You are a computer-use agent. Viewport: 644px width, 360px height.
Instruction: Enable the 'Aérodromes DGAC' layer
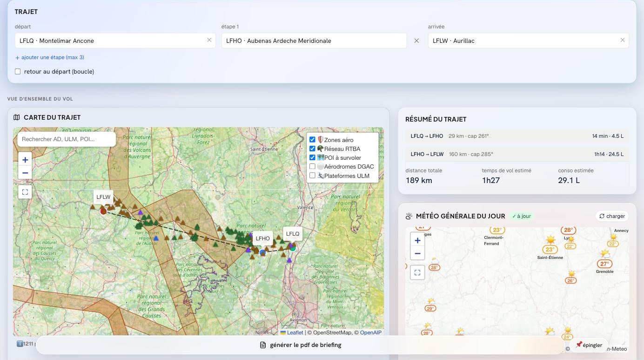[312, 166]
